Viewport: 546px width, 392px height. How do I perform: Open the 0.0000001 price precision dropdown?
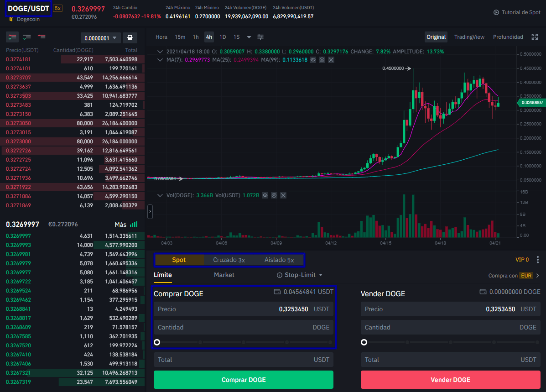pyautogui.click(x=101, y=38)
